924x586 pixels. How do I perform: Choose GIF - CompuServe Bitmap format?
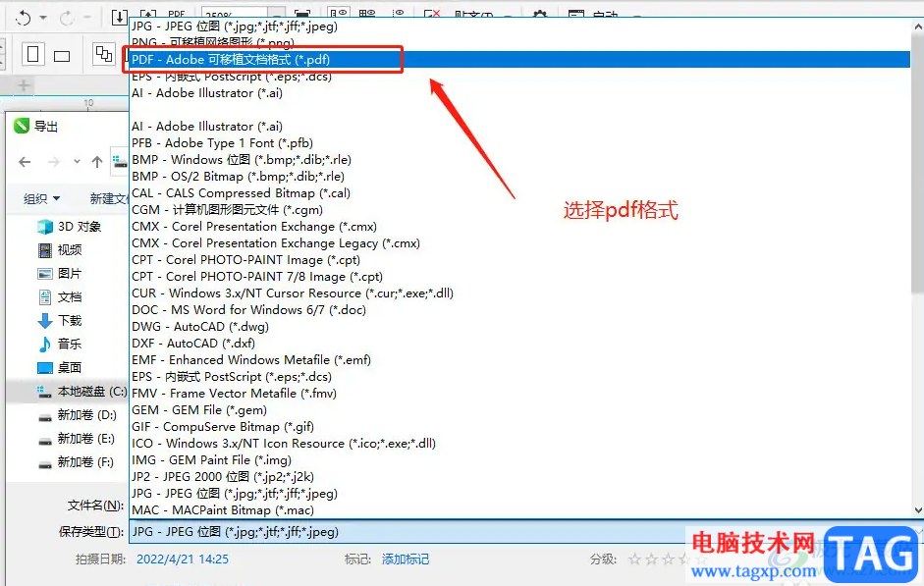pyautogui.click(x=520, y=426)
